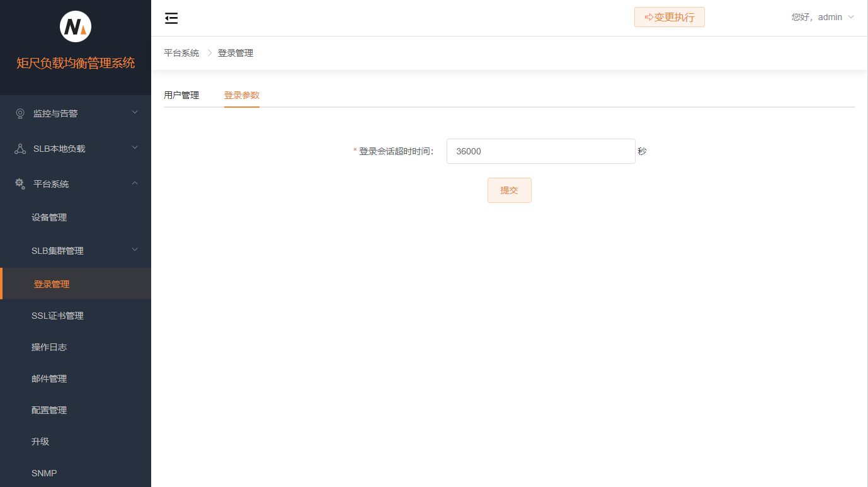Navigate to SSL证书管理
Viewport: 868px width, 487px height.
(x=58, y=315)
